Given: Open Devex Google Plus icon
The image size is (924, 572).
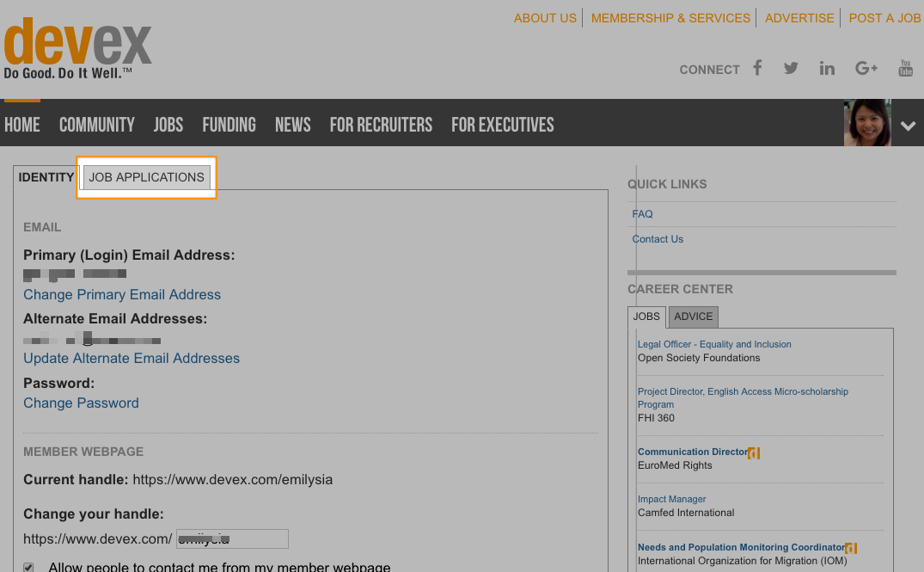Looking at the screenshot, I should pos(866,69).
